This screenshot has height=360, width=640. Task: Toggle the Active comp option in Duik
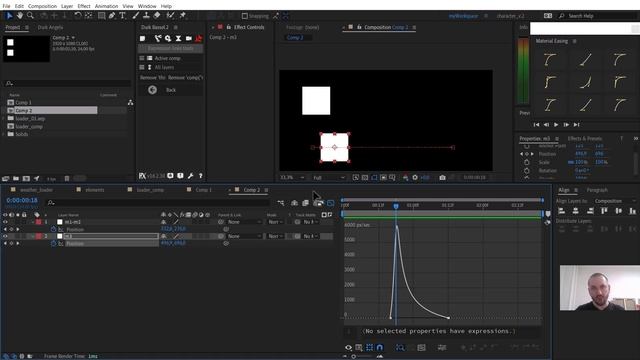coord(142,58)
